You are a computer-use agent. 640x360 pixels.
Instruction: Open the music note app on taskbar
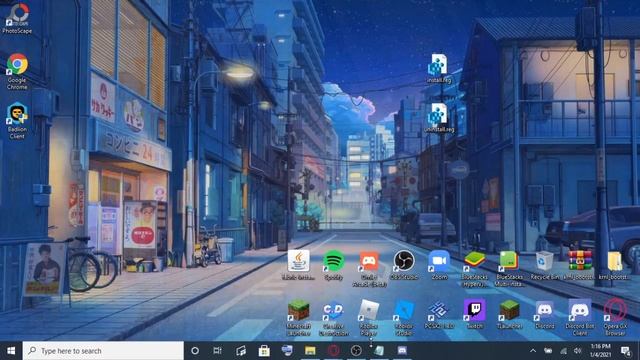[241, 351]
